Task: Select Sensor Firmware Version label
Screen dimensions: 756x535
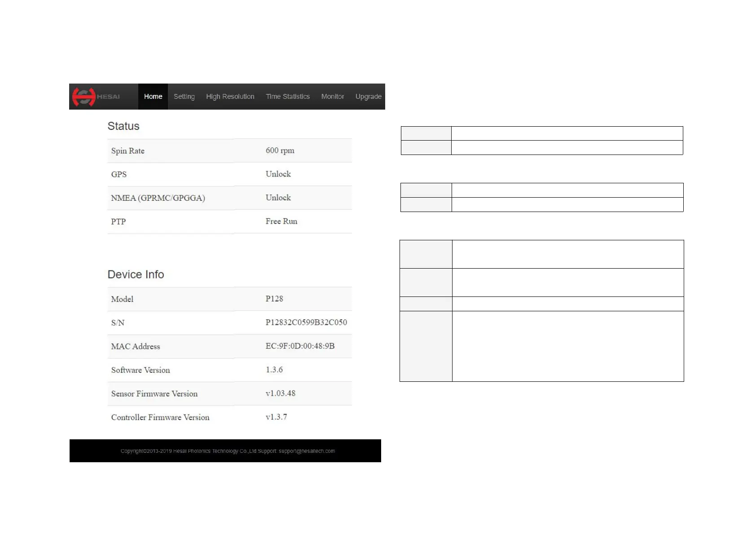Action: tap(154, 394)
